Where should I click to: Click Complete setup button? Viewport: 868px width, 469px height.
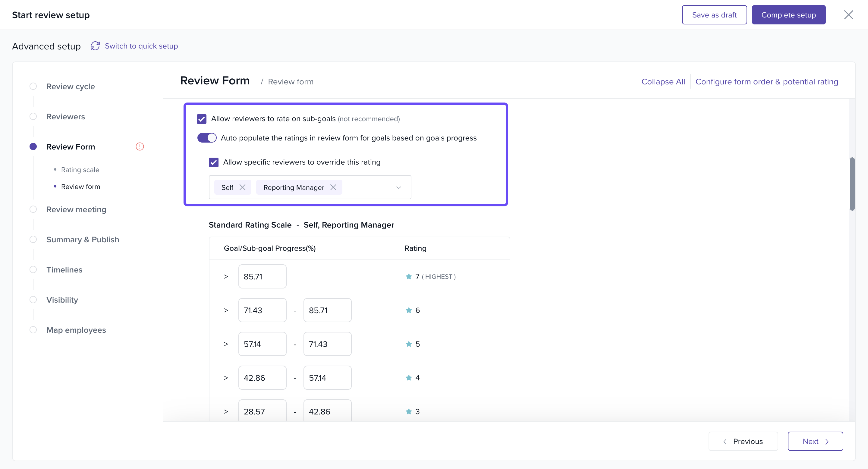coord(788,15)
